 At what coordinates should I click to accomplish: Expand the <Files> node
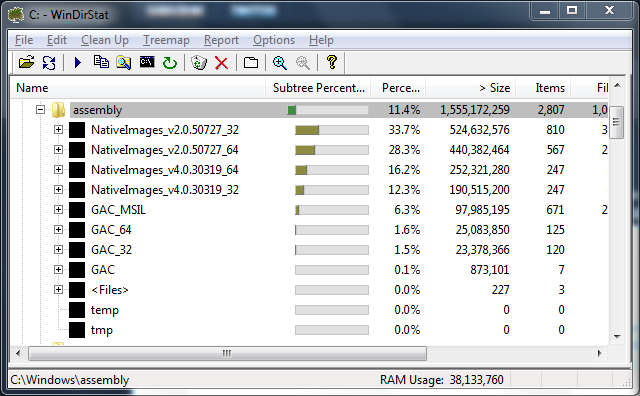pyautogui.click(x=58, y=289)
